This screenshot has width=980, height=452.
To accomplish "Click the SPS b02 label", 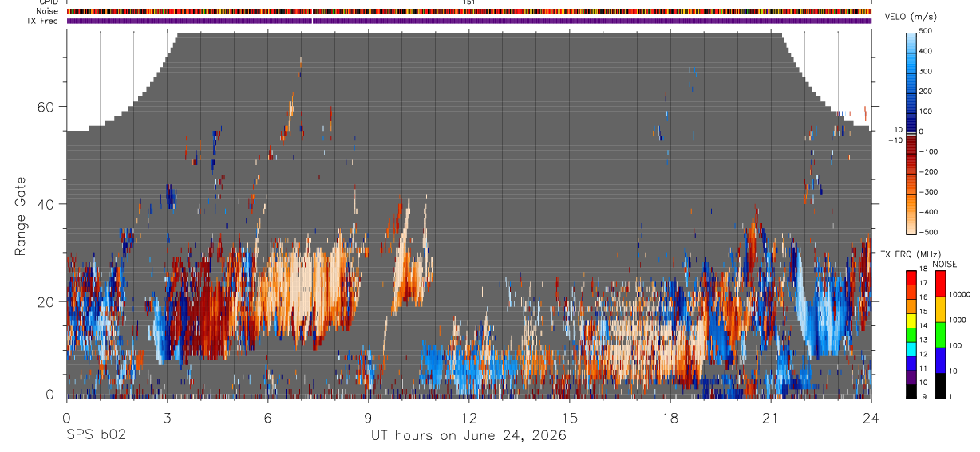I will click(96, 435).
